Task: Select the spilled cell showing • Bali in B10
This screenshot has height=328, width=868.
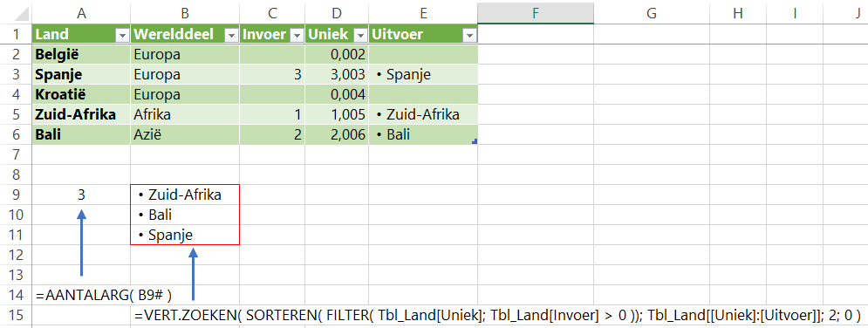Action: click(185, 215)
